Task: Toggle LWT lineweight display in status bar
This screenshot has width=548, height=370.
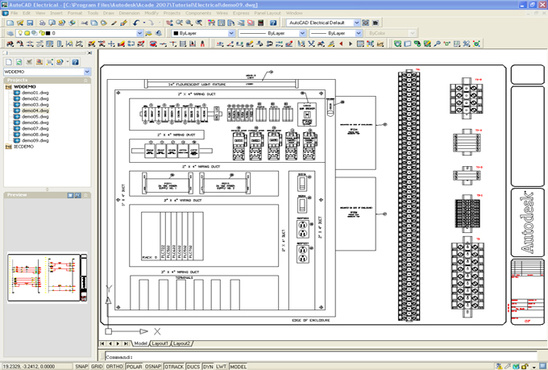Action: pos(221,366)
